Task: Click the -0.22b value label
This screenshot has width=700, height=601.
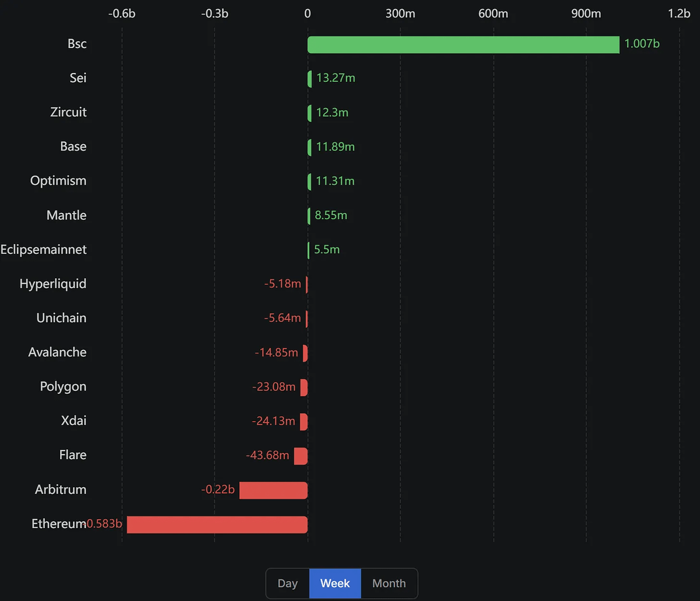Action: pos(218,490)
